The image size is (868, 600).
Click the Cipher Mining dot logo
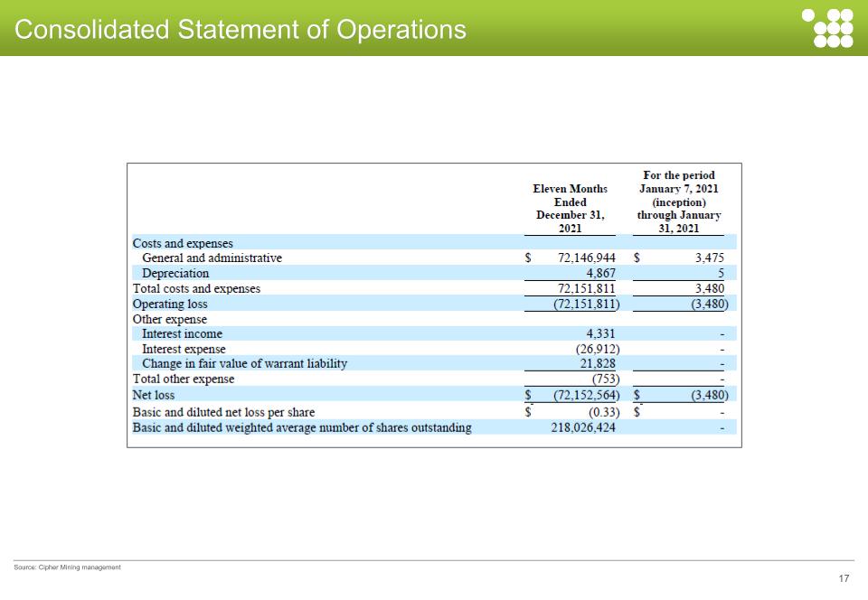pos(827,28)
